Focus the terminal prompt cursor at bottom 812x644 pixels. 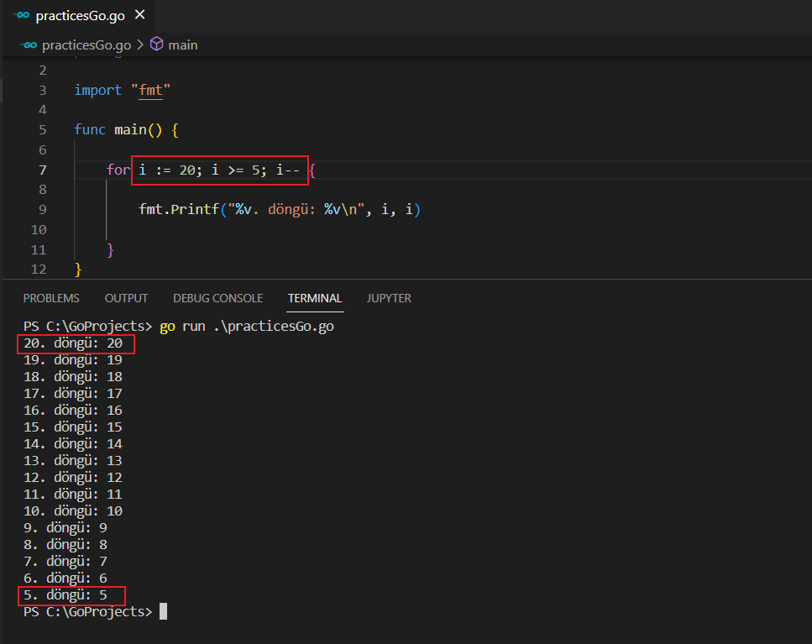click(163, 612)
